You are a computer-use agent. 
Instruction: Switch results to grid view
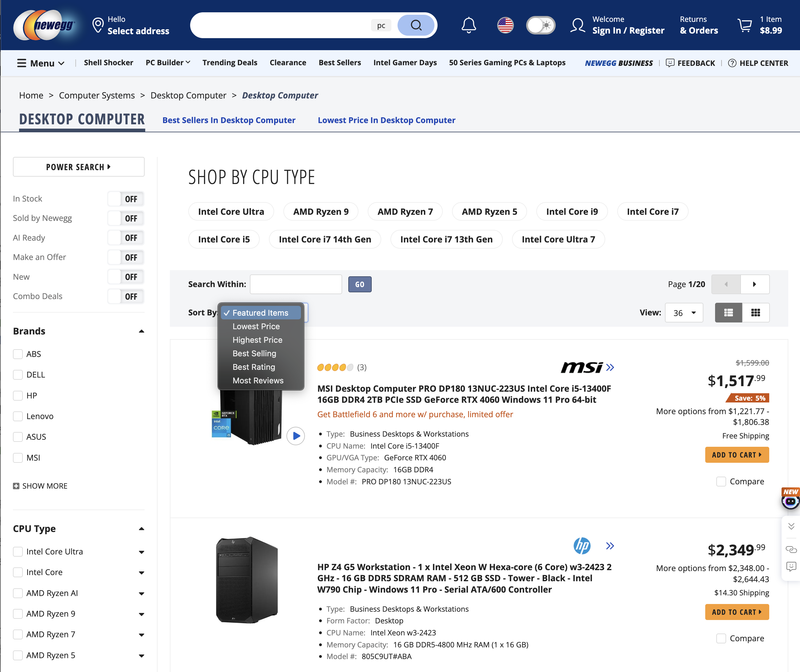tap(756, 312)
